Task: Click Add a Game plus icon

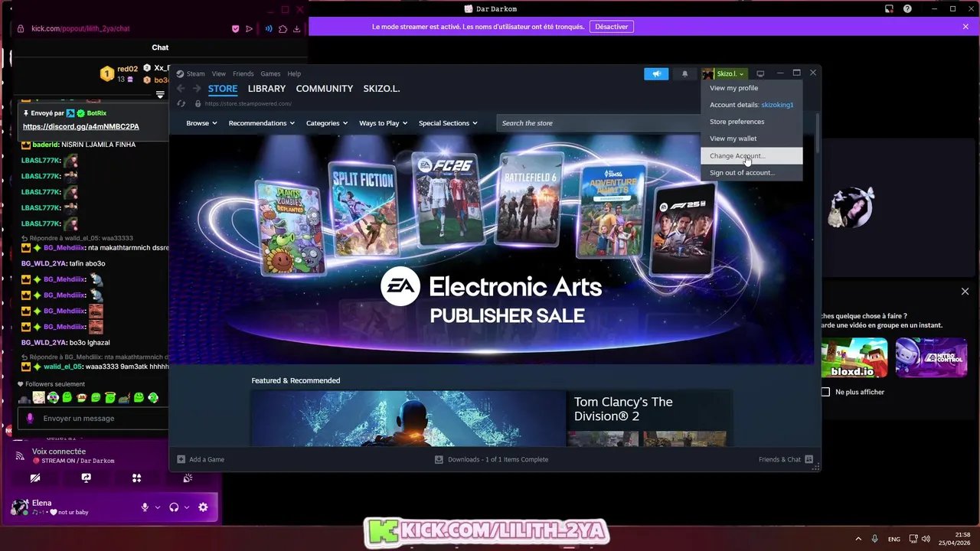Action: pos(181,459)
